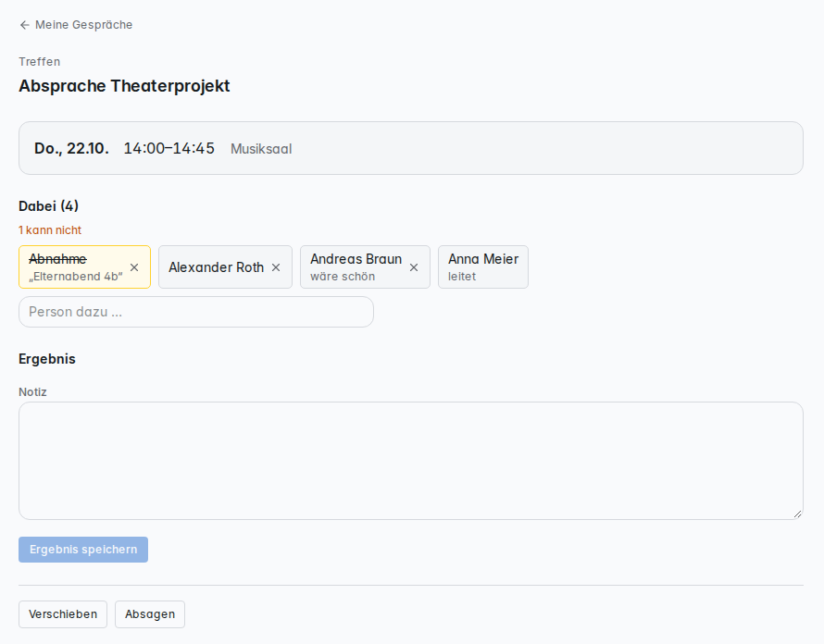Viewport: 824px width, 644px height.
Task: Remove Alexander Roth from participants
Action: pos(276,267)
